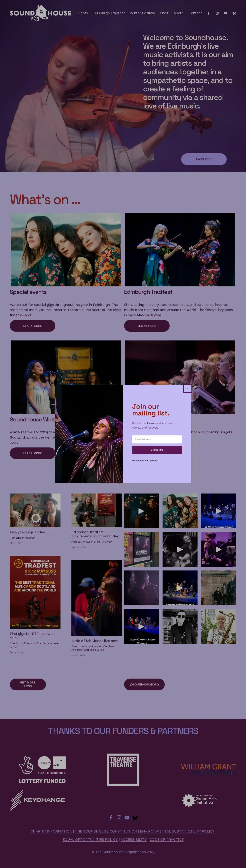246x868 pixels.
Task: Open the @SOUNDHOUSEORG Instagram button
Action: (x=145, y=684)
